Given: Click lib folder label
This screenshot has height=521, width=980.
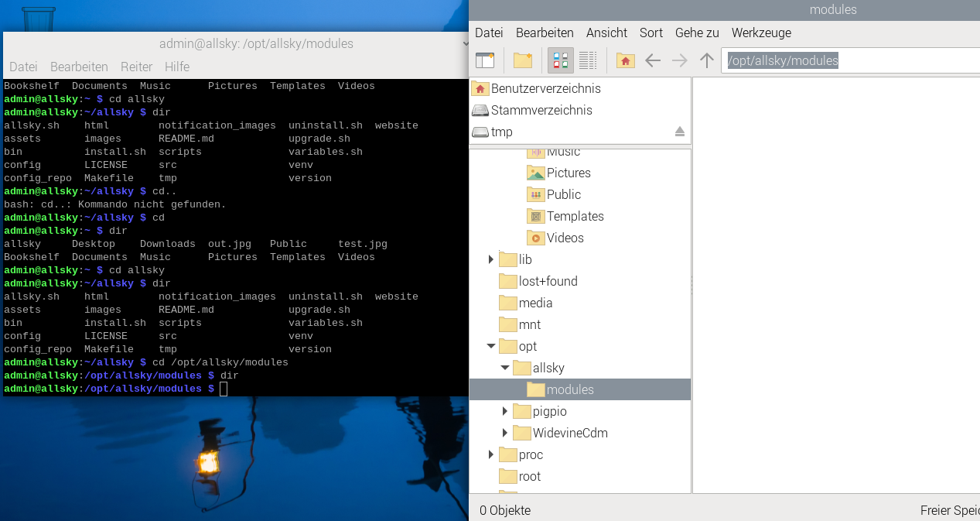Looking at the screenshot, I should [x=525, y=259].
